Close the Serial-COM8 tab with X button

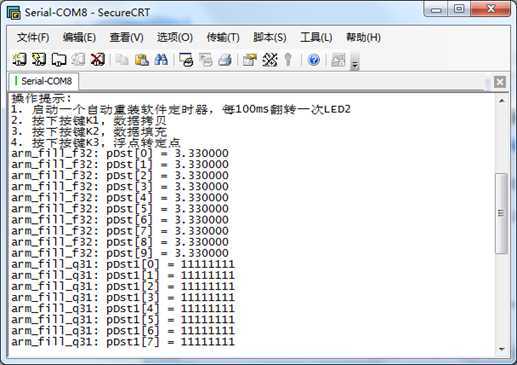(x=500, y=82)
